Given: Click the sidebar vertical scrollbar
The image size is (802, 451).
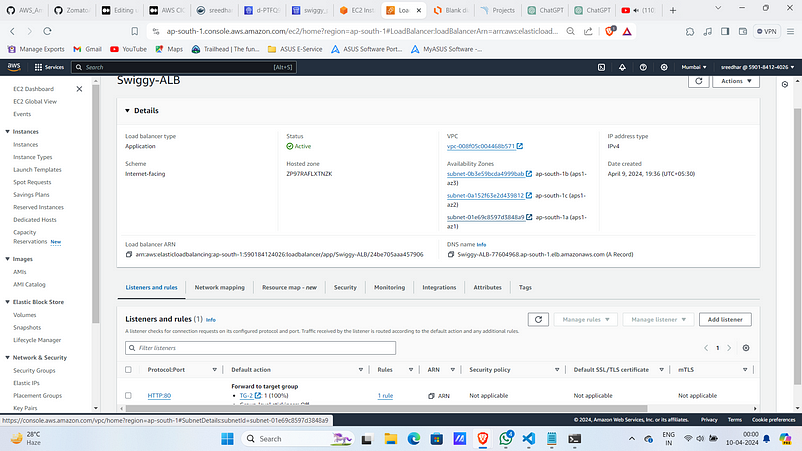Looking at the screenshot, I should pyautogui.click(x=96, y=205).
